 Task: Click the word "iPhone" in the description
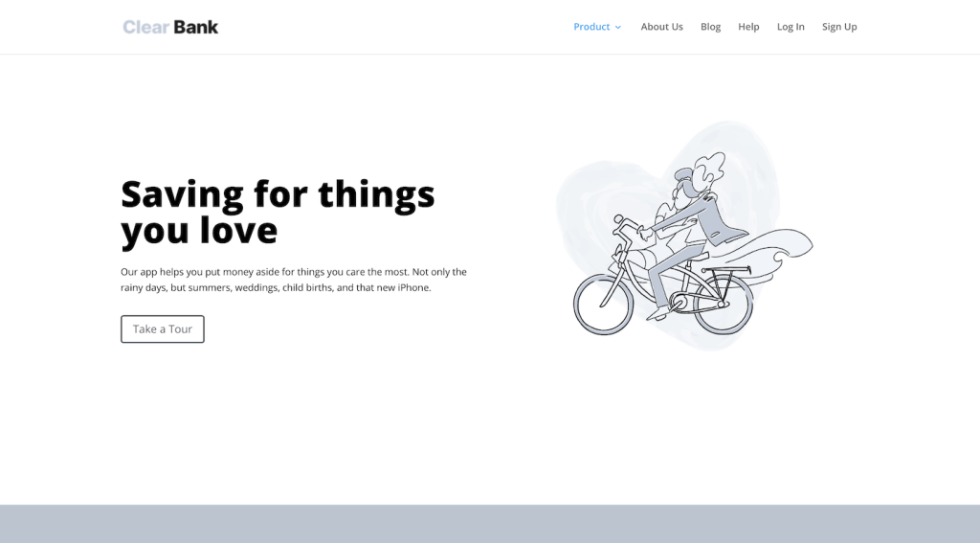(x=413, y=287)
